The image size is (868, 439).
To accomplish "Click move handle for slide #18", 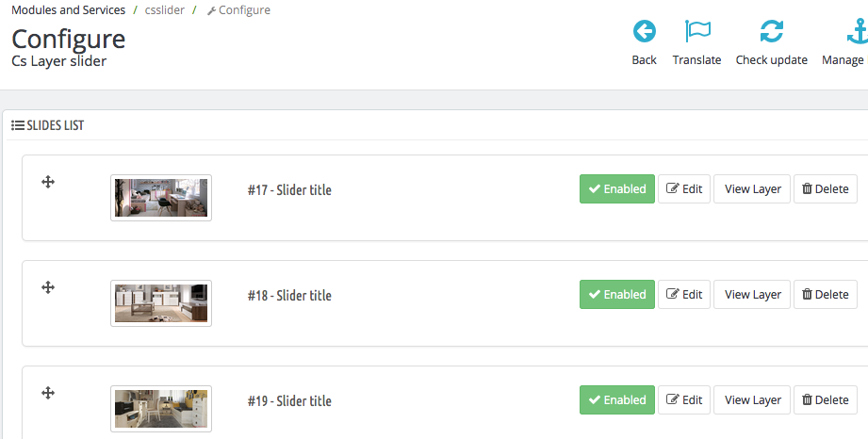I will (x=48, y=287).
